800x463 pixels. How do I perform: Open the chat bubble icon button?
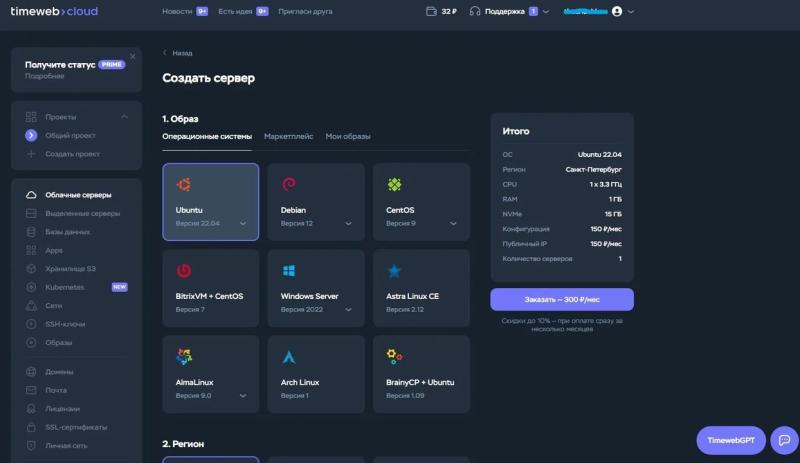784,440
